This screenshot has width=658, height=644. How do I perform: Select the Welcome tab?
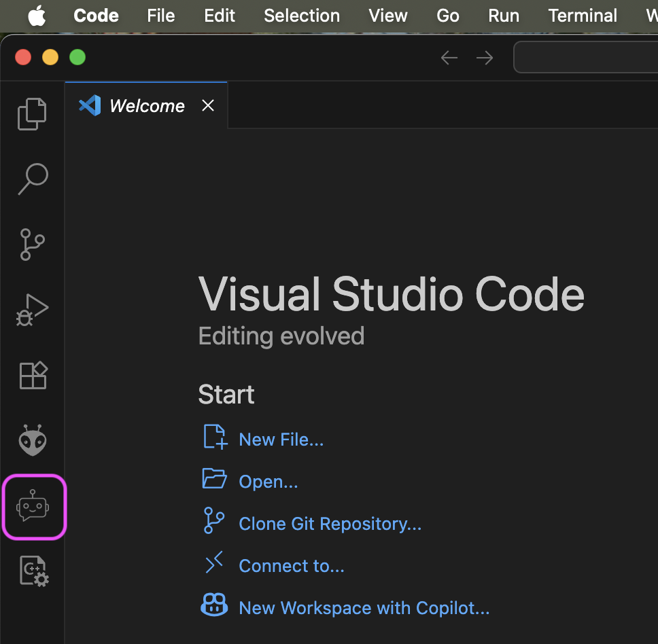[x=146, y=105]
